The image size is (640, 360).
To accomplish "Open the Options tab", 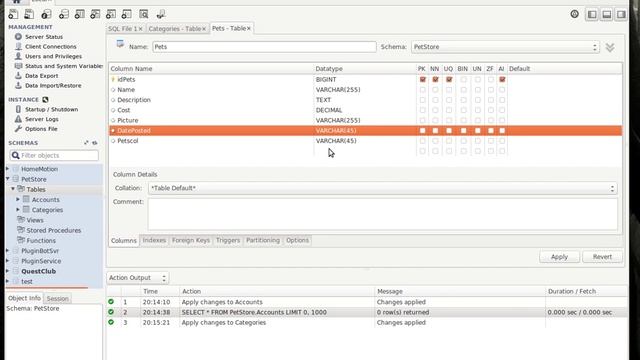I will pyautogui.click(x=297, y=240).
